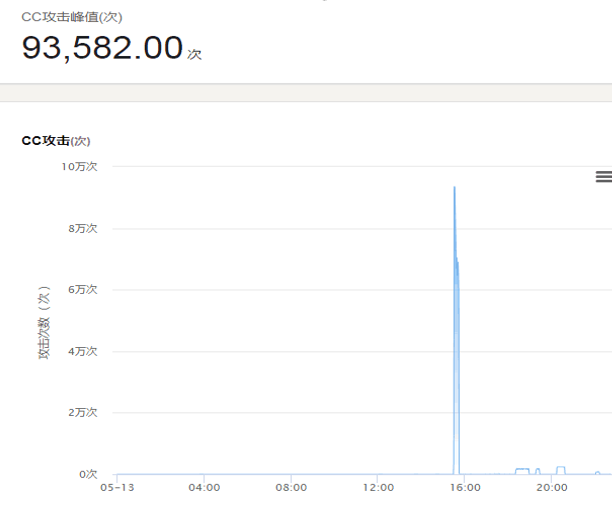Select the 04:00 tick label
This screenshot has width=612, height=507.
[x=204, y=487]
